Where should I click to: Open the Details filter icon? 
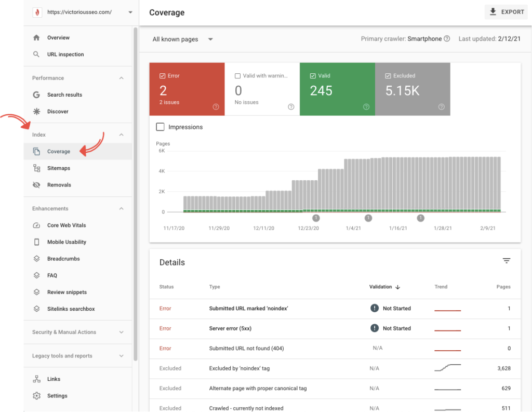tap(507, 261)
